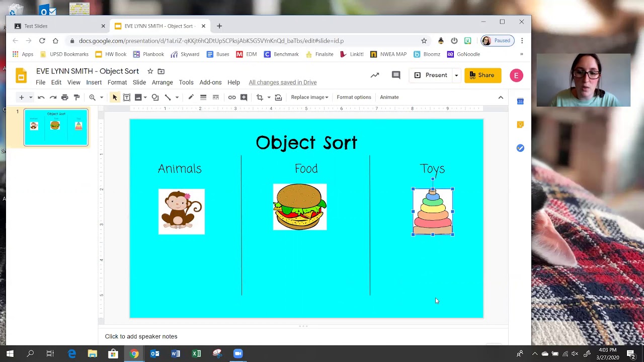Open Google Tasks side panel icon
Screen dimensions: 644x362
[520, 148]
